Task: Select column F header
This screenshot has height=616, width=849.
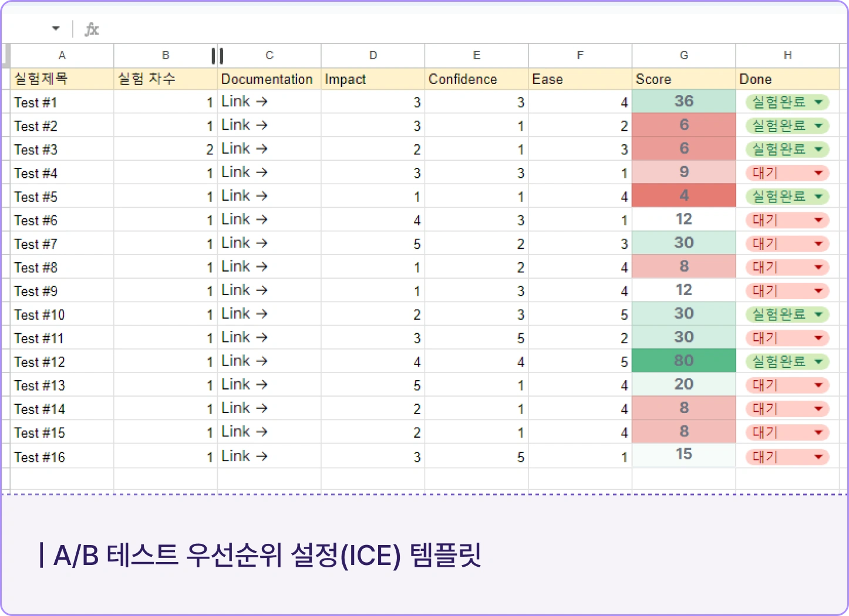Action: [580, 56]
